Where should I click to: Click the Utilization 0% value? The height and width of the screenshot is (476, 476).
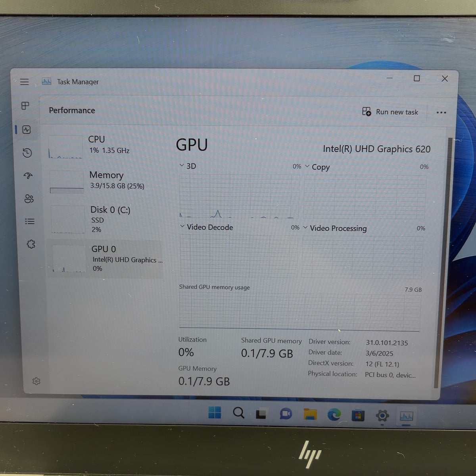pos(186,352)
